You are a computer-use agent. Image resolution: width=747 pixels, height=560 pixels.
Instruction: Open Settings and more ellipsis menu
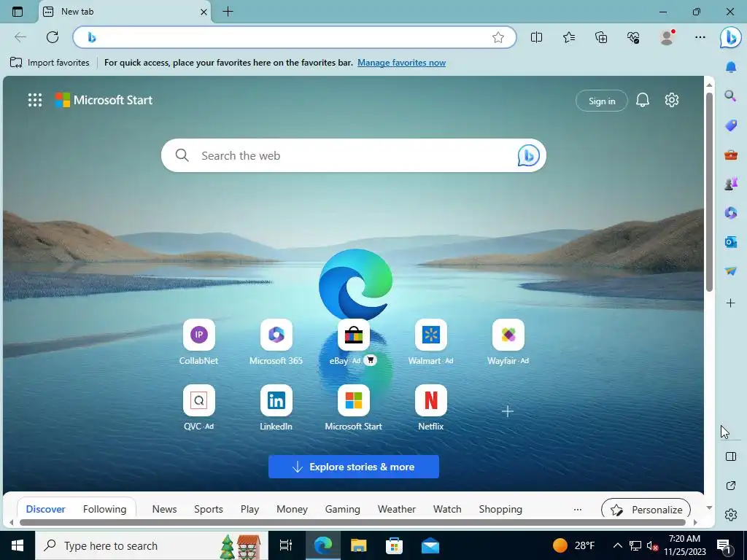[700, 37]
